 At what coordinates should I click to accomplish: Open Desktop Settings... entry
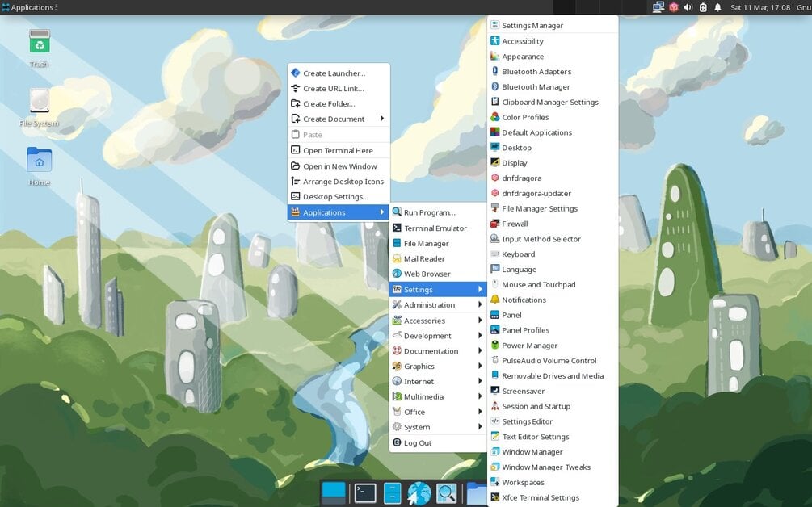(339, 197)
